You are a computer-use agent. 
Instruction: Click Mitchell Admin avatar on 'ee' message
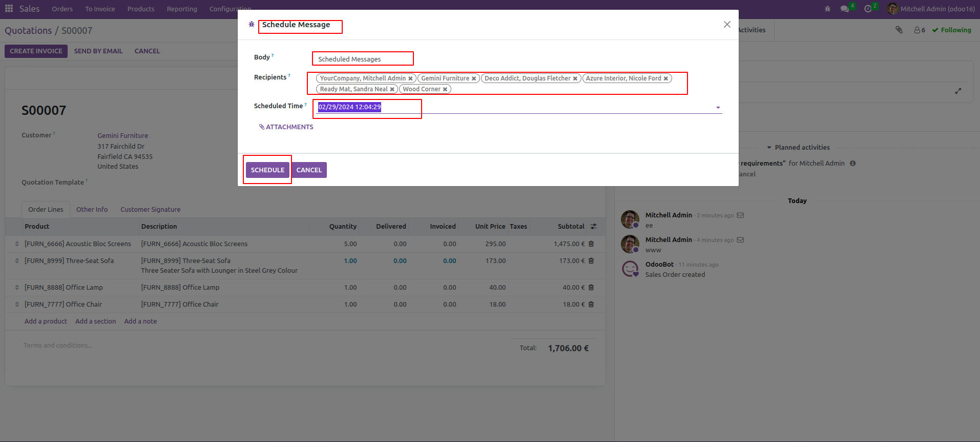630,219
